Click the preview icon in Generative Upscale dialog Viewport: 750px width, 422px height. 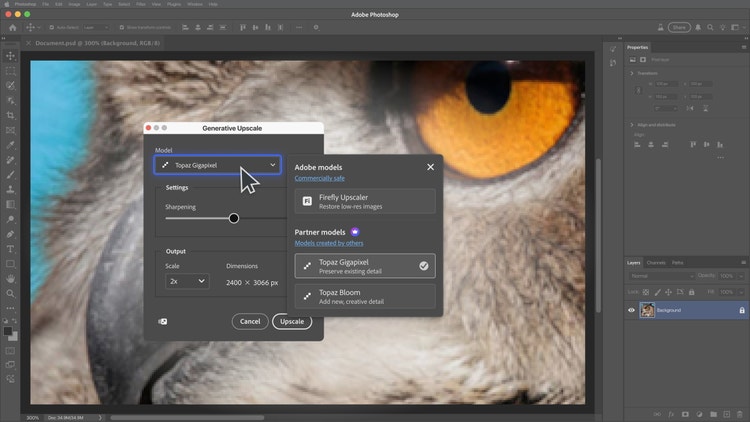[163, 322]
